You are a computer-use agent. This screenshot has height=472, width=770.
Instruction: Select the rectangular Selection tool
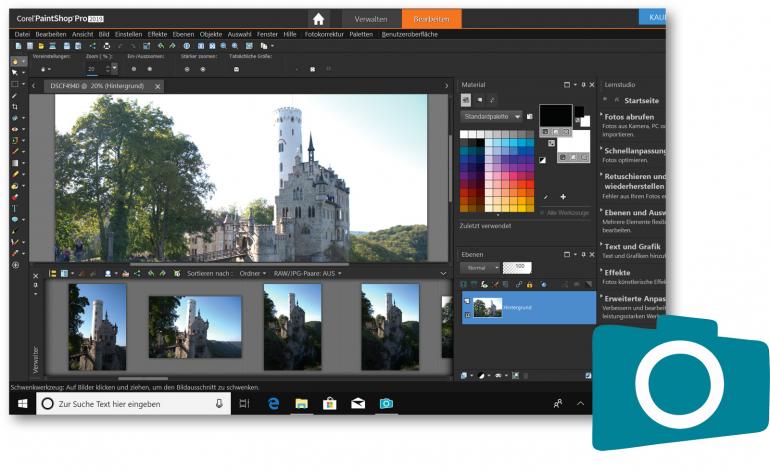15,84
